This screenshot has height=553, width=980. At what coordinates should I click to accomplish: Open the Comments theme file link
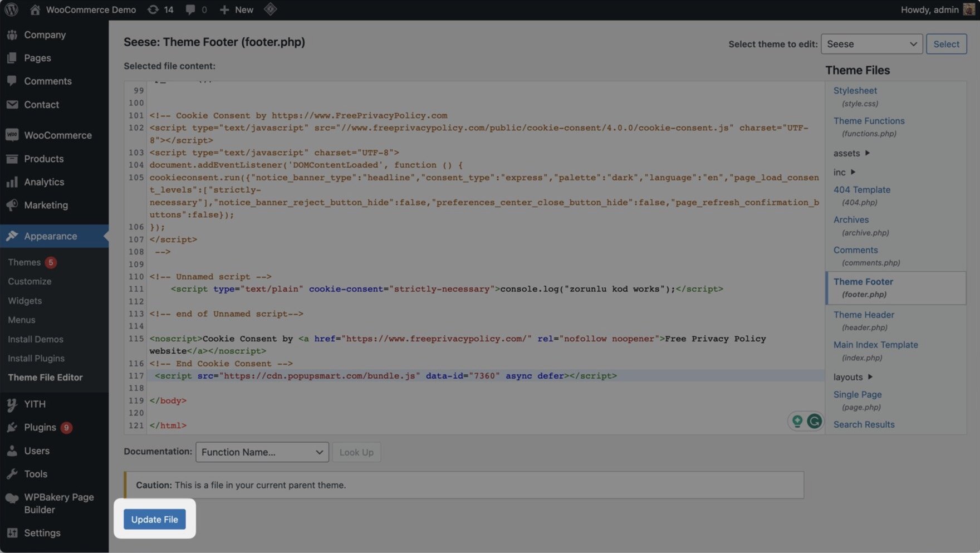855,250
